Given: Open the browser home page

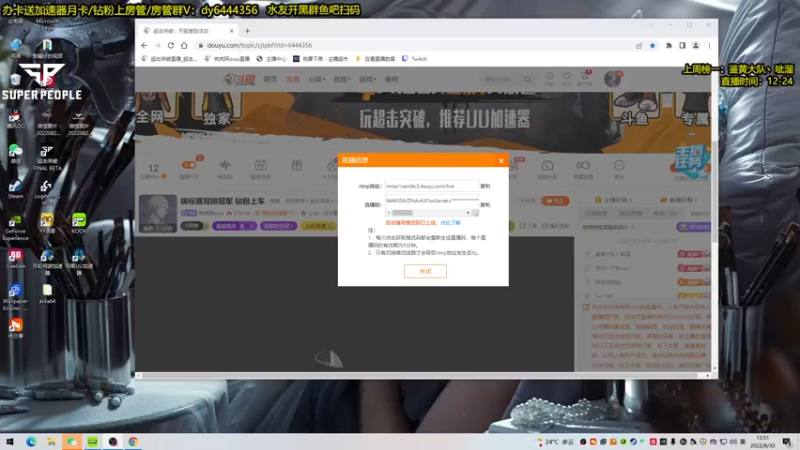Looking at the screenshot, I should (x=184, y=45).
